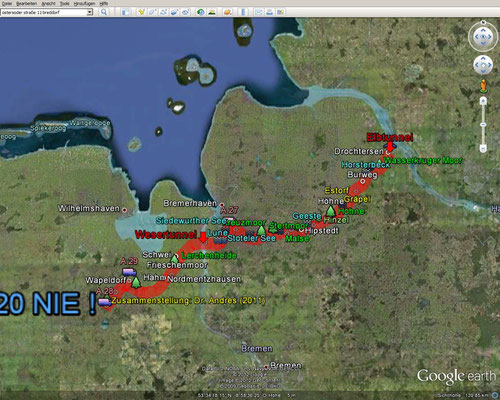Select the Add Polygon tool

pos(152,12)
